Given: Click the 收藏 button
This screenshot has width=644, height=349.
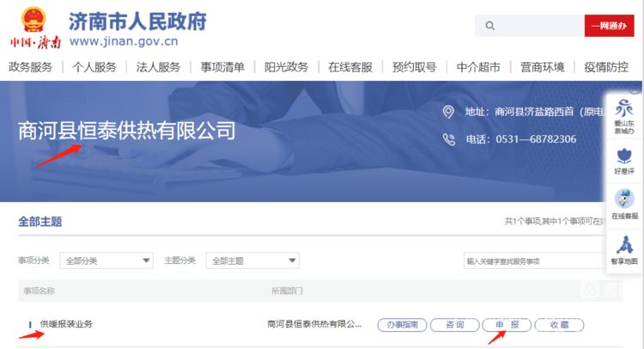Looking at the screenshot, I should [559, 325].
